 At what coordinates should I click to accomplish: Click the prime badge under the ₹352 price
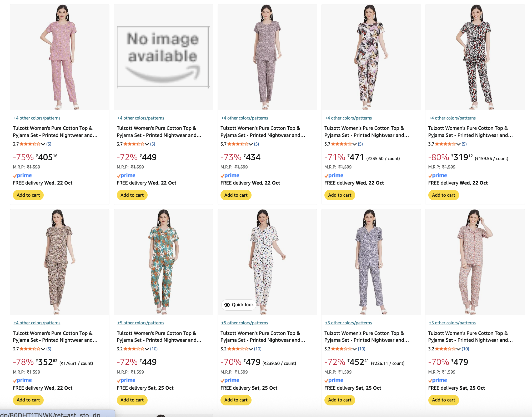[22, 380]
